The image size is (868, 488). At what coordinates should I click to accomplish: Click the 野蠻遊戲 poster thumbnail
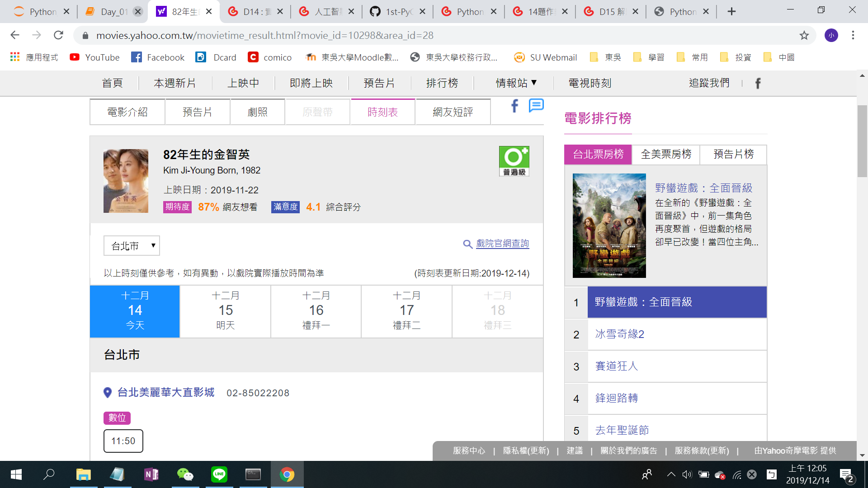click(609, 225)
